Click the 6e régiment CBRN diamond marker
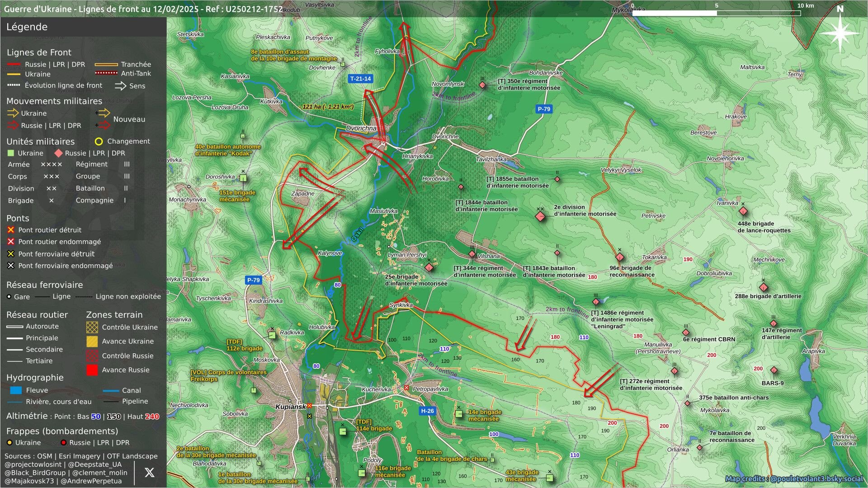 686,333
